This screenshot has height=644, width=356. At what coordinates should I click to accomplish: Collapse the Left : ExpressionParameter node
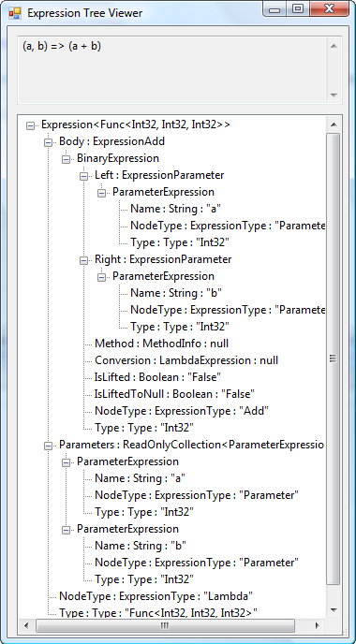click(x=84, y=176)
